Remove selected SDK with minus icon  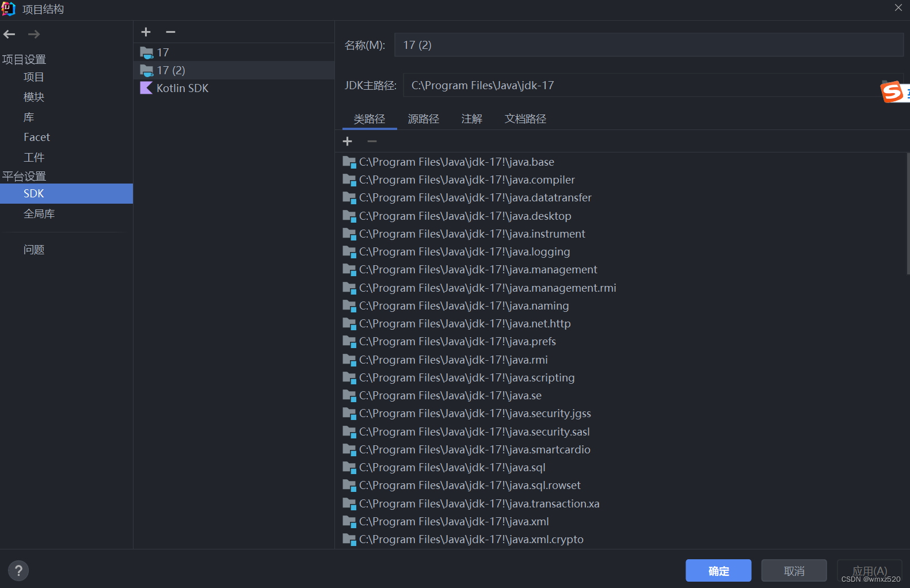(170, 32)
